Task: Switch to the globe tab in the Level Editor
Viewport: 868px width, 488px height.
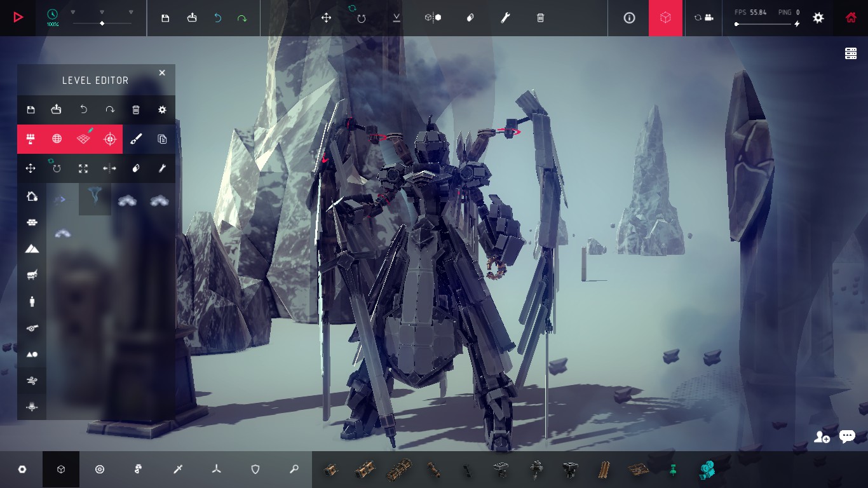Action: tap(57, 139)
